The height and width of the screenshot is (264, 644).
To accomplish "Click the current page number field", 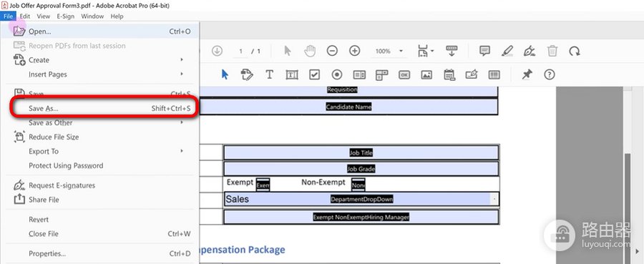I will pos(240,52).
